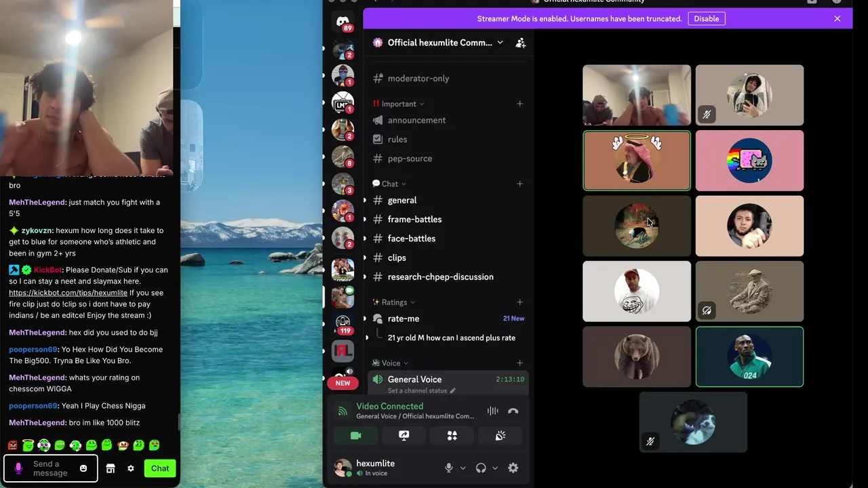
Task: Dismiss the Streamer Mode banner
Action: [x=837, y=18]
